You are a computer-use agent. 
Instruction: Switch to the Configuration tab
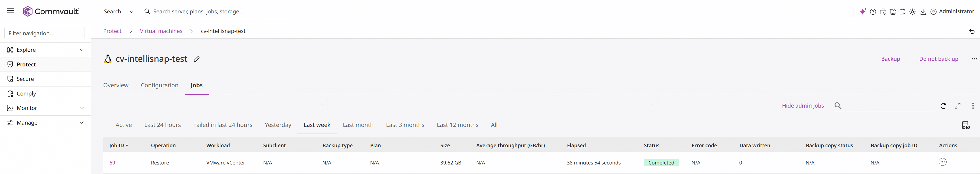click(159, 85)
